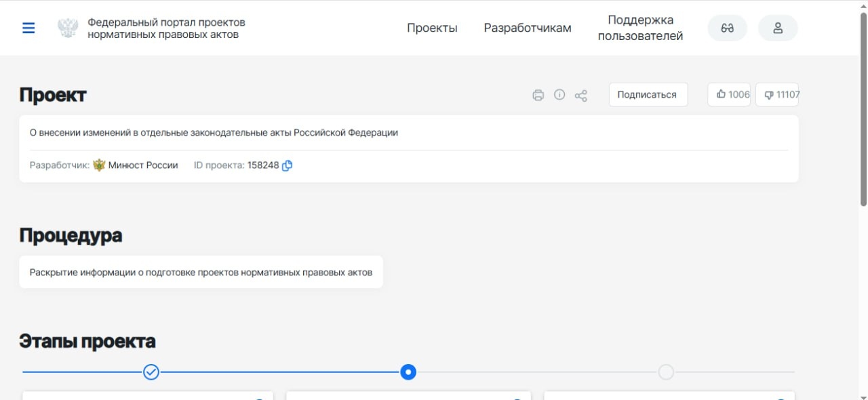The height and width of the screenshot is (400, 868).
Task: Click the ID проекта 158248 number
Action: coord(263,165)
